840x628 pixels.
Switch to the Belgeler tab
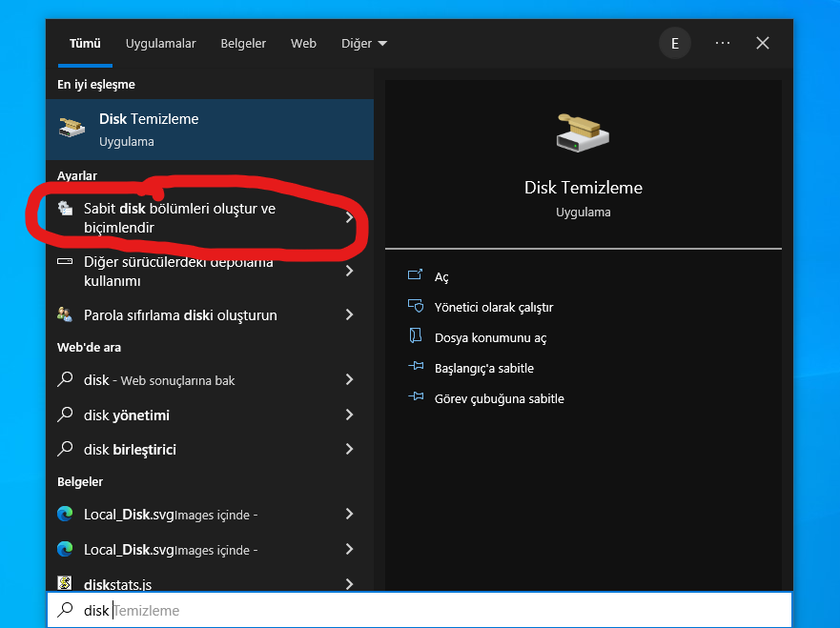pos(243,44)
